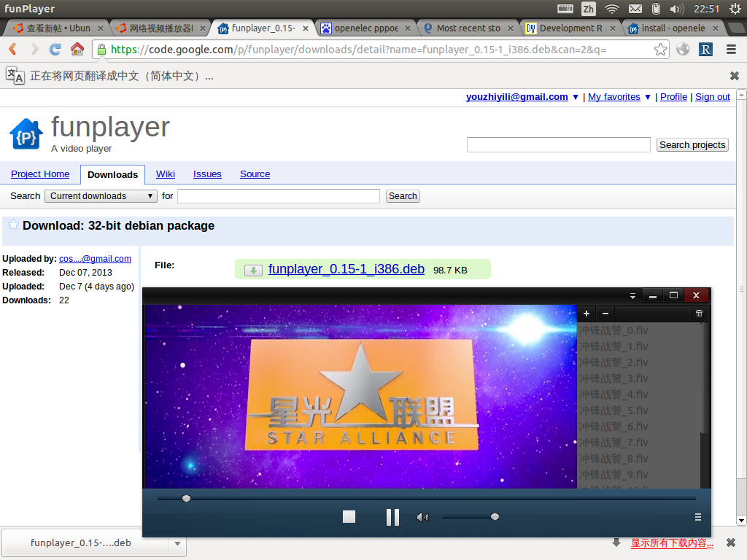The height and width of the screenshot is (560, 747).
Task: Open the mail messaging indicator
Action: (635, 9)
